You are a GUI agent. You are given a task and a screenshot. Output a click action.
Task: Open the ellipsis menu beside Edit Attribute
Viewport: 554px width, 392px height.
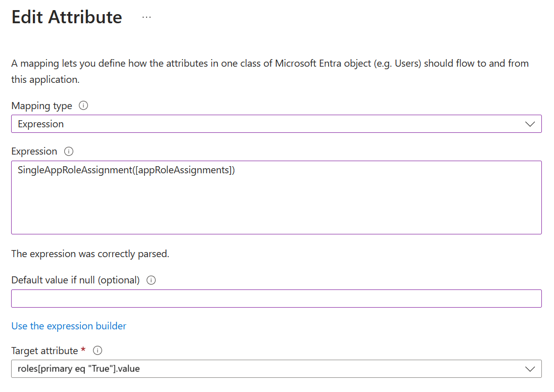point(146,16)
